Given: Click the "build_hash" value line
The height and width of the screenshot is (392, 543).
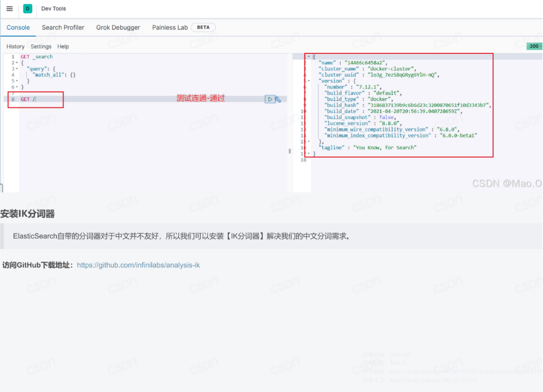Looking at the screenshot, I should [x=408, y=105].
